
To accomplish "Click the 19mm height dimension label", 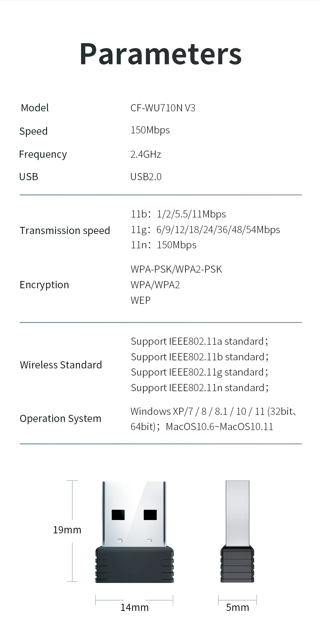I will tap(67, 530).
